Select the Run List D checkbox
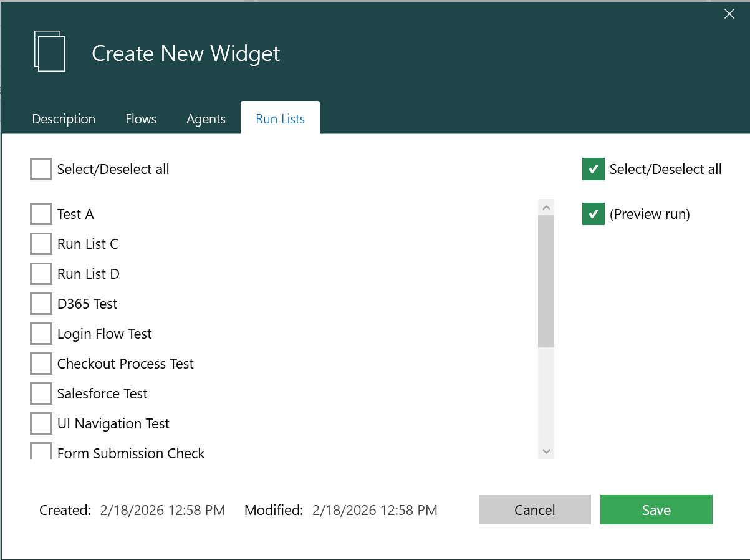750x560 pixels. point(41,274)
